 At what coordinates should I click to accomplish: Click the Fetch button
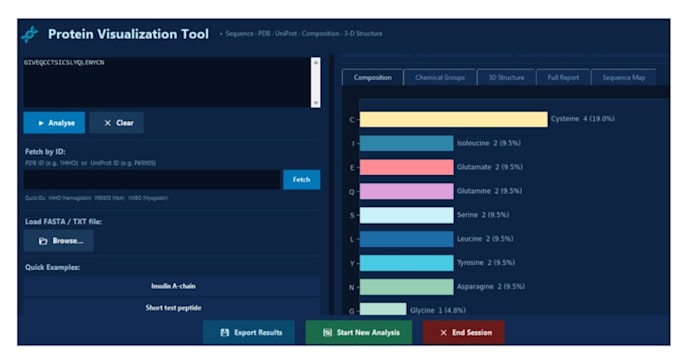pos(301,179)
